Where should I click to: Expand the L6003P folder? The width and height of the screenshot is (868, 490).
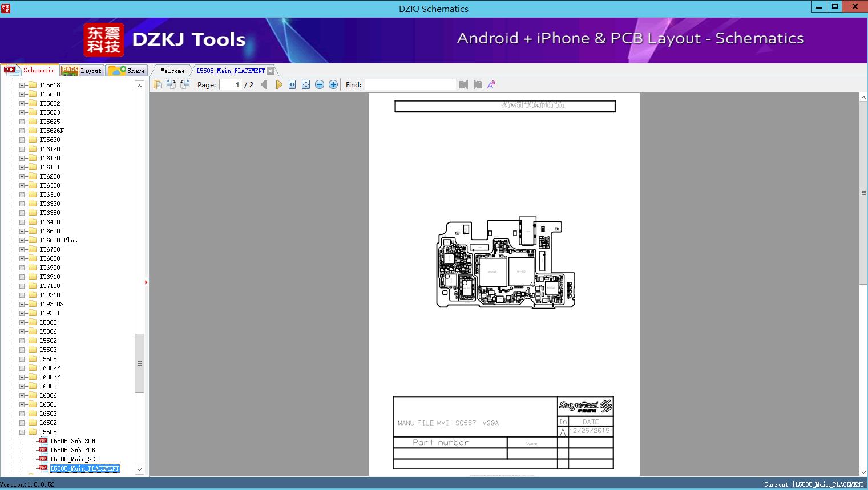tap(22, 377)
